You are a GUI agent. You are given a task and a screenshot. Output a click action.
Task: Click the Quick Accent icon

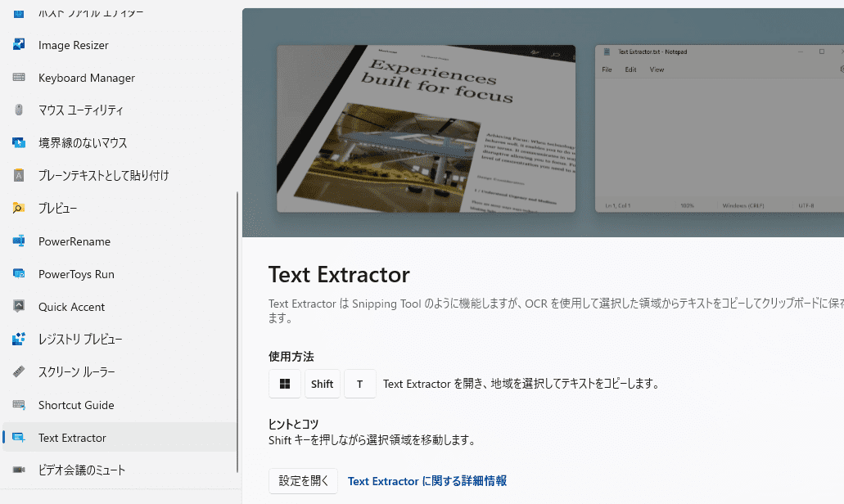click(19, 307)
